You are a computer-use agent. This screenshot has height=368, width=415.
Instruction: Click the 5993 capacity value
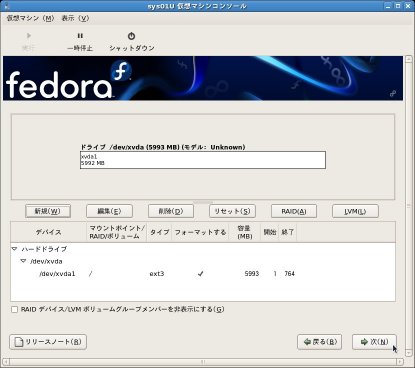coord(252,274)
